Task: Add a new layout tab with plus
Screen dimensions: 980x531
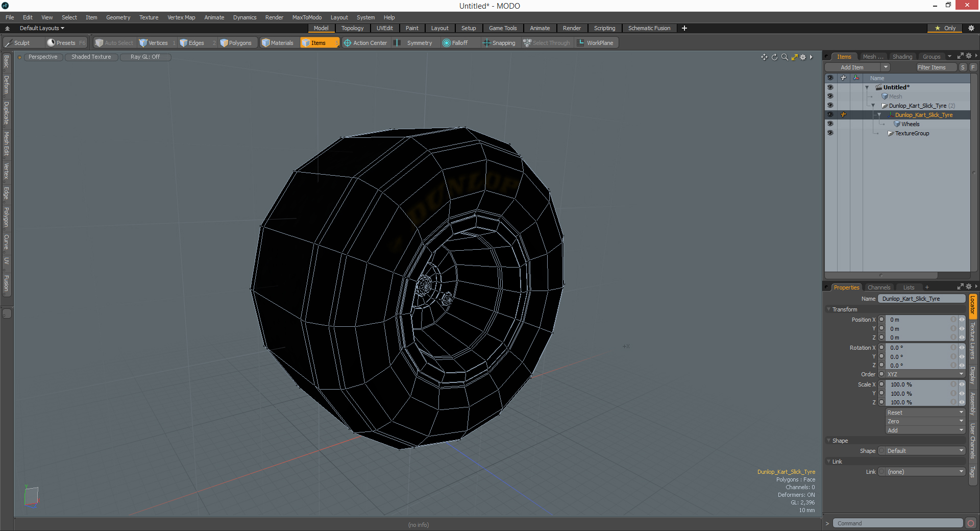Action: pyautogui.click(x=684, y=28)
